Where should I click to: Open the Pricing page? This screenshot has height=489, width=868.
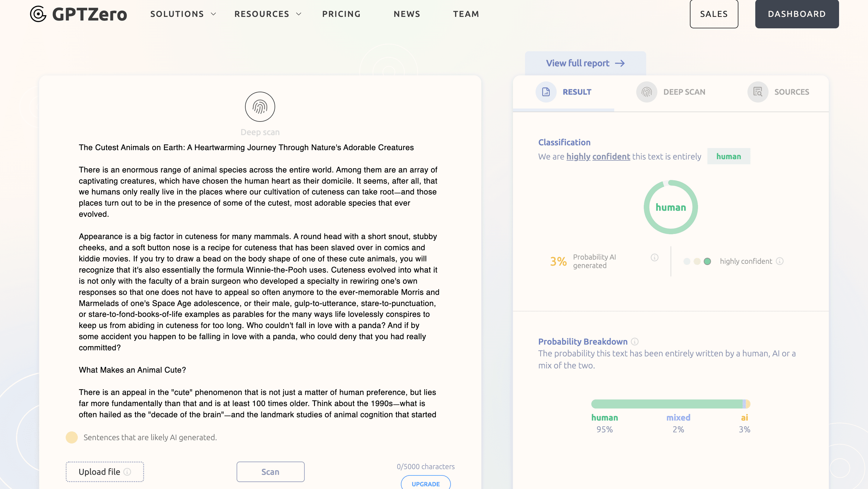pyautogui.click(x=341, y=14)
